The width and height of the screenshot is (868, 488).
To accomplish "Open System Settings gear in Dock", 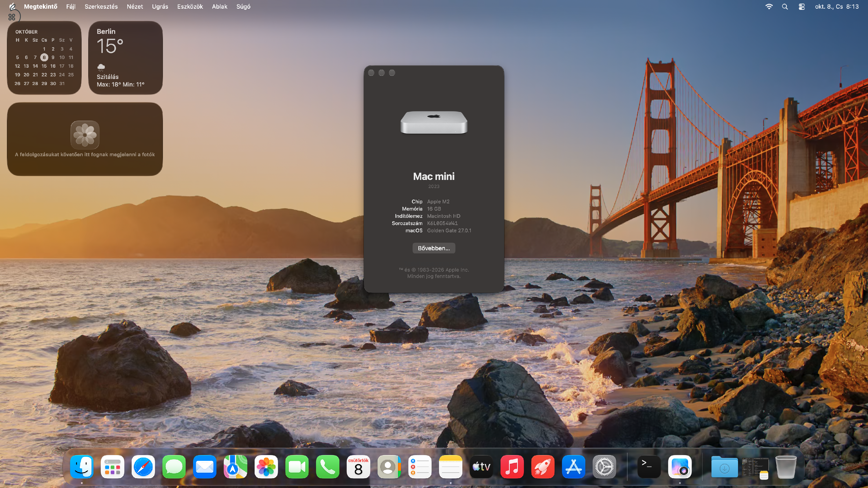I will click(x=604, y=467).
